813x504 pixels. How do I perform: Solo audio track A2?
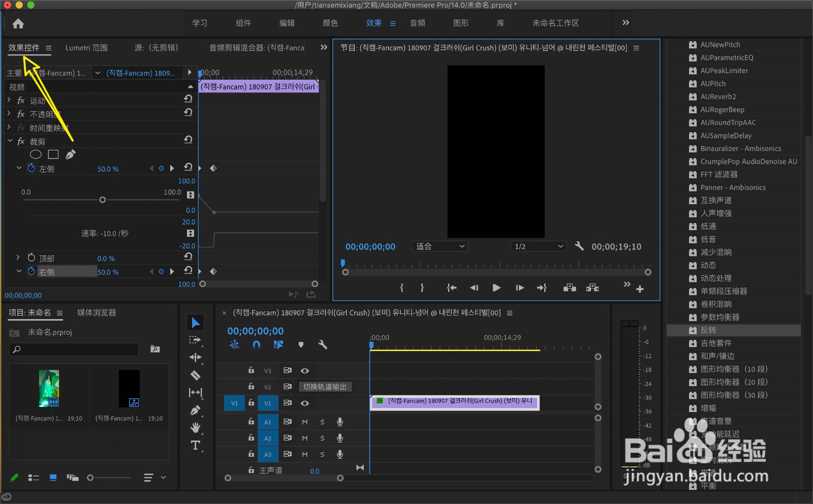pos(322,438)
